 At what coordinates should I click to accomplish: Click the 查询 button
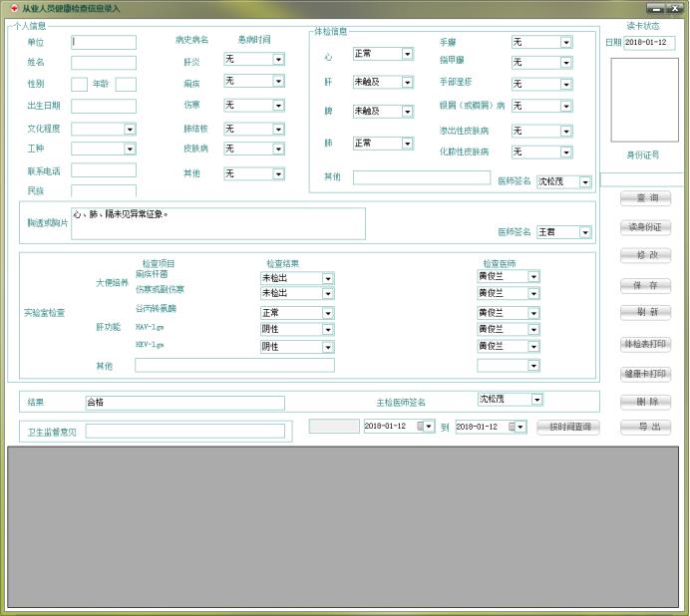(645, 198)
